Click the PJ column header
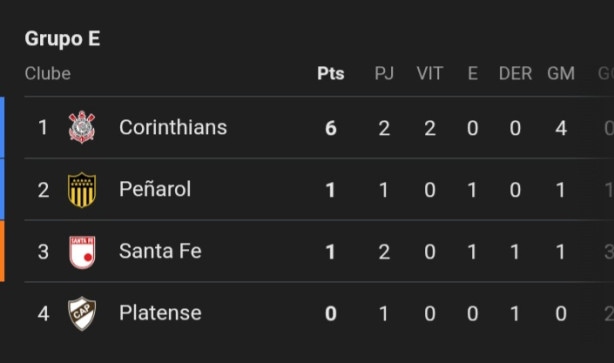The image size is (614, 363). coord(384,73)
